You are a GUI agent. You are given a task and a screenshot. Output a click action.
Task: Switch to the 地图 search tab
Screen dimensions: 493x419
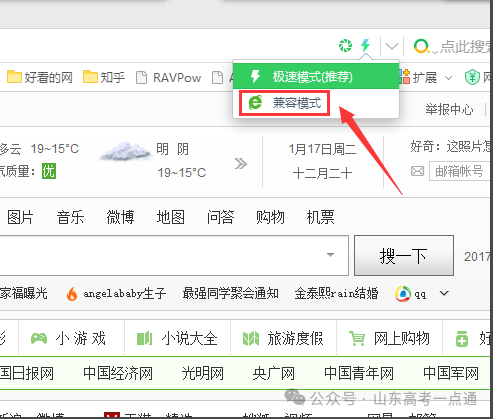(171, 217)
